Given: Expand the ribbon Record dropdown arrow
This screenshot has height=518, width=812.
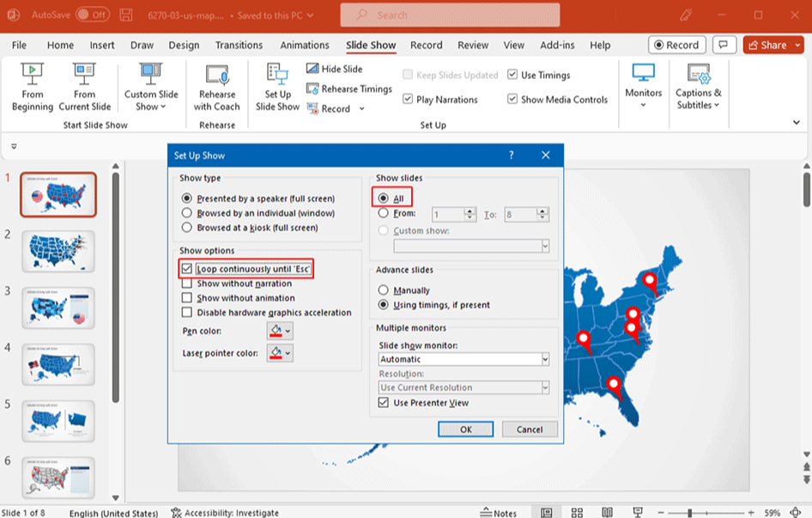Looking at the screenshot, I should click(x=362, y=108).
